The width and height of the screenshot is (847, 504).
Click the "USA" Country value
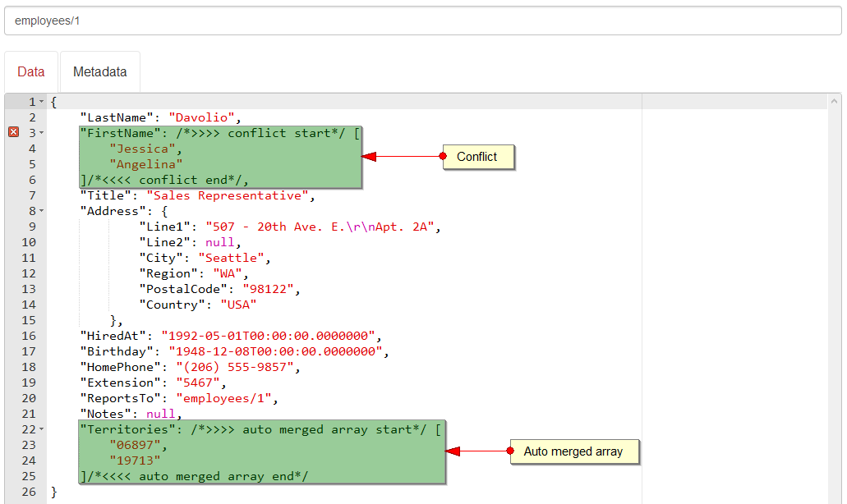pyautogui.click(x=238, y=305)
